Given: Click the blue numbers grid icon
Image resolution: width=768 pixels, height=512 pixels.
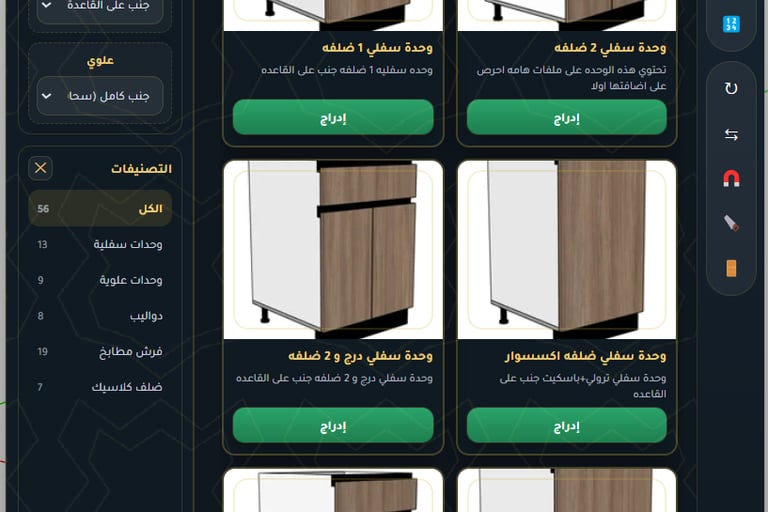Looking at the screenshot, I should (x=731, y=24).
